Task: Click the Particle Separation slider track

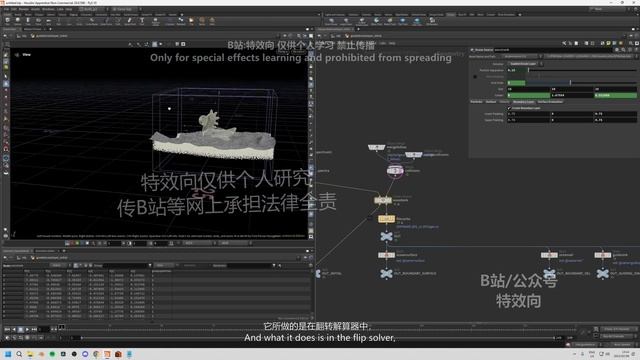Action: point(582,70)
